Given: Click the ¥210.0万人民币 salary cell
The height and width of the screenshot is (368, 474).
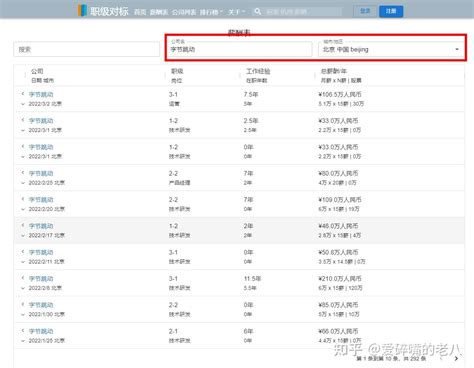Looking at the screenshot, I should coord(340,279).
